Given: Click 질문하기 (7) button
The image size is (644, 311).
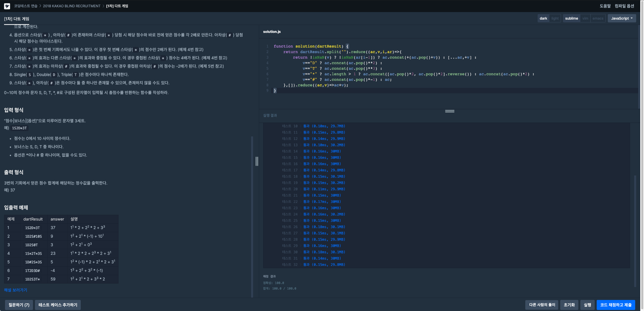Looking at the screenshot, I should (19, 305).
